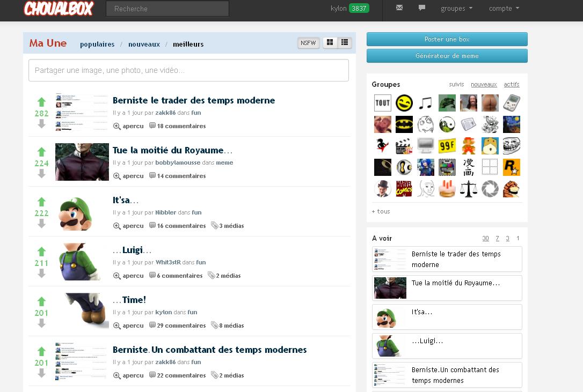Open the chat bubble notifications icon
583x392 pixels.
point(422,8)
